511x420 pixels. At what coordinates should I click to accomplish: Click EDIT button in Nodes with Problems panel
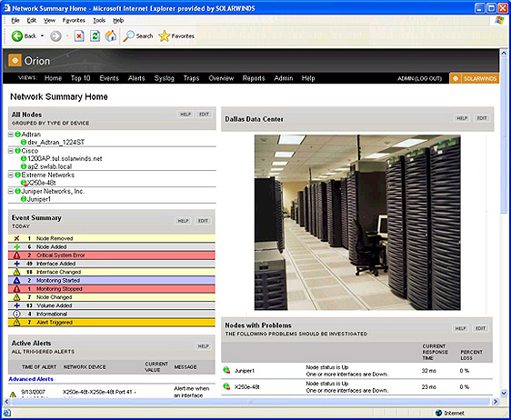pyautogui.click(x=480, y=328)
